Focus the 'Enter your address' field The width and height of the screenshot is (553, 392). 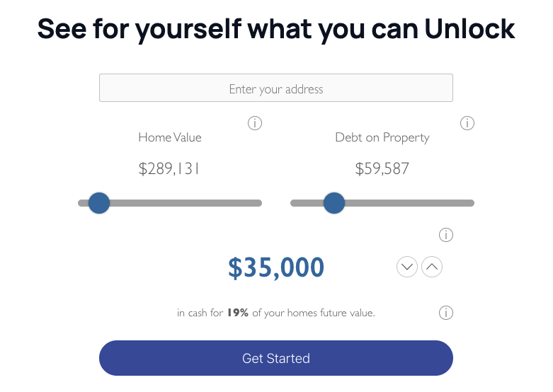(276, 88)
